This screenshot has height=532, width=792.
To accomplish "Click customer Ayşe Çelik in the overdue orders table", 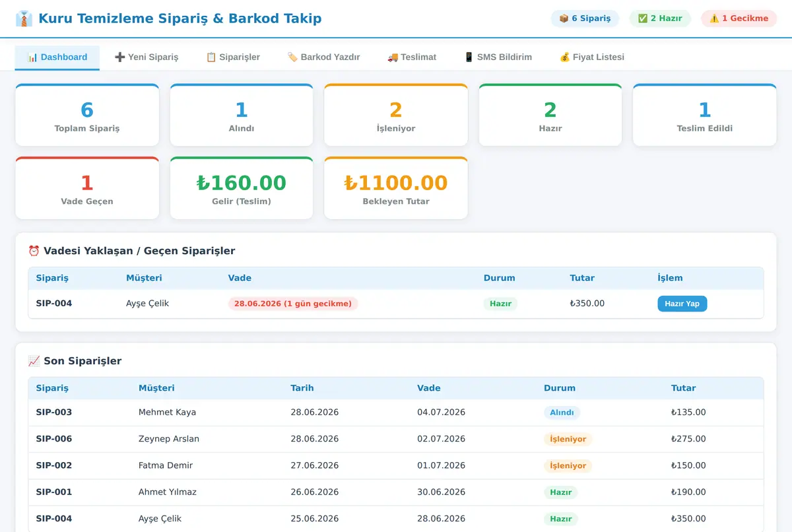I will (148, 304).
